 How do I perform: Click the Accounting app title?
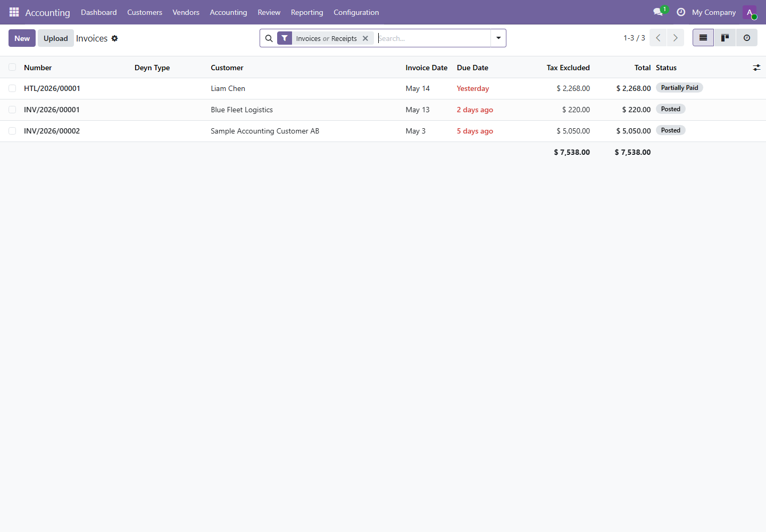[x=48, y=12]
